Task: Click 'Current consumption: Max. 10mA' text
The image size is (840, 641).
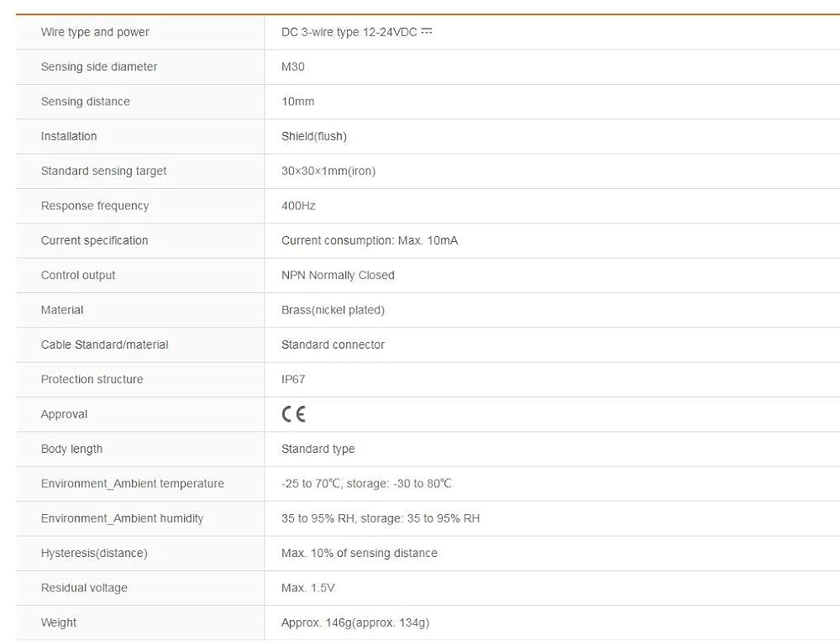Action: pos(370,240)
